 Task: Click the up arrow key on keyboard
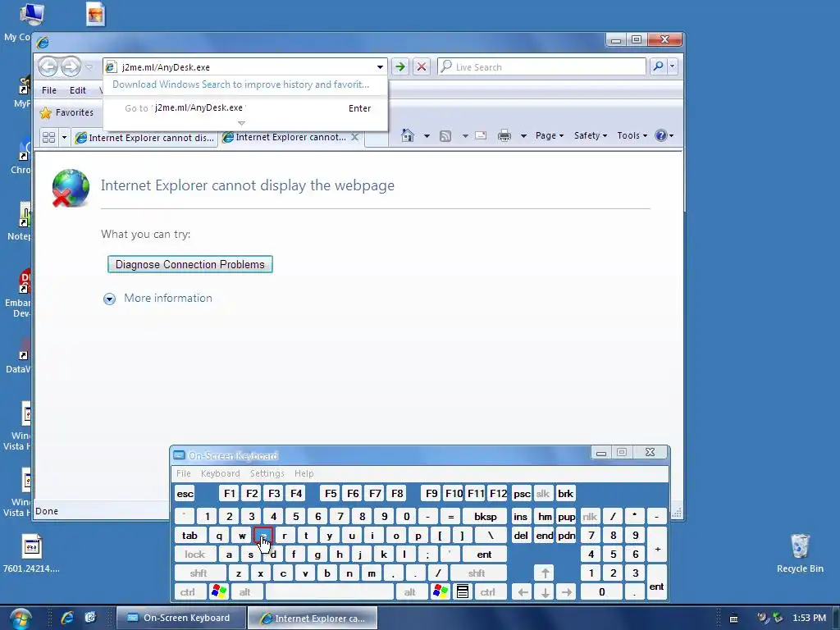pyautogui.click(x=545, y=573)
